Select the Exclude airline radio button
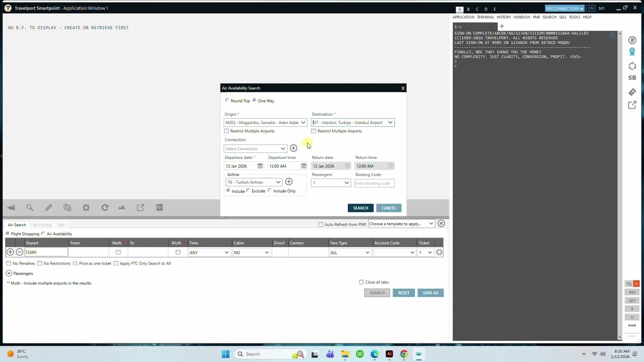This screenshot has width=644, height=362. tap(249, 191)
